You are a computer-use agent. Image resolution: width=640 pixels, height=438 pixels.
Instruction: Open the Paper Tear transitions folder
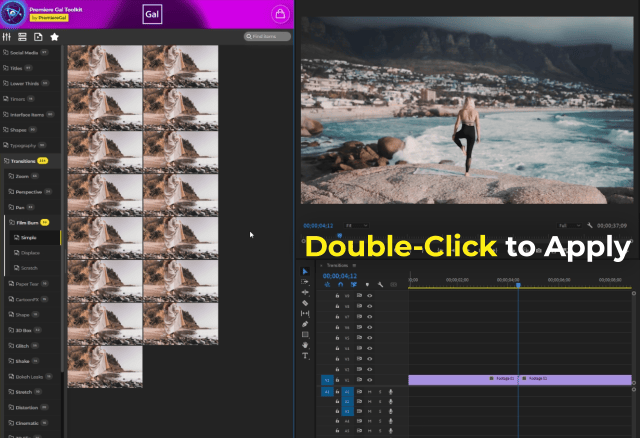[x=33, y=284]
